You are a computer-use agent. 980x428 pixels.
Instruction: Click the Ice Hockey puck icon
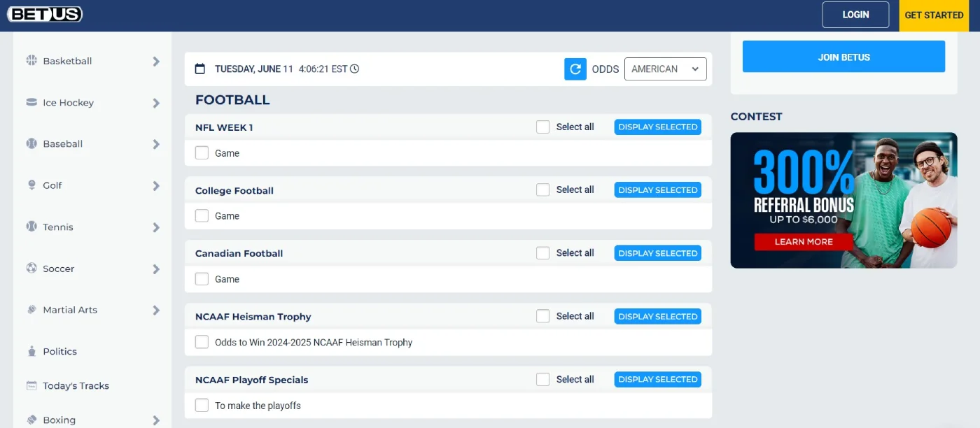[x=31, y=103]
